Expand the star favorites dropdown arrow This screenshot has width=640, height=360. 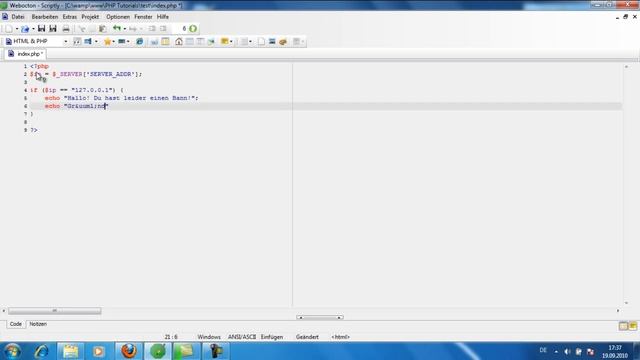(113, 41)
